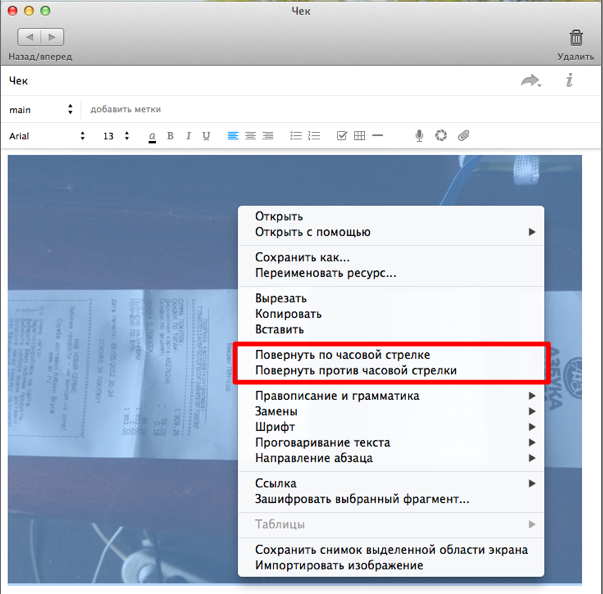The image size is (603, 594).
Task: Click the 'добавить метки' tag field
Action: (126, 109)
